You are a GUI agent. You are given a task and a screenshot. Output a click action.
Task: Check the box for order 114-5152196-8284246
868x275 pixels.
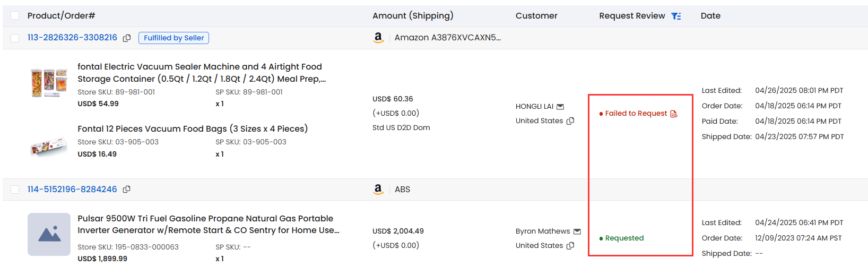15,190
